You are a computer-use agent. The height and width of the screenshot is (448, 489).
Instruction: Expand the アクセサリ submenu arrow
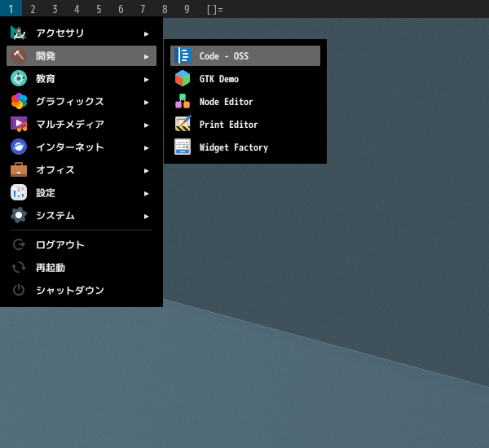pos(146,33)
